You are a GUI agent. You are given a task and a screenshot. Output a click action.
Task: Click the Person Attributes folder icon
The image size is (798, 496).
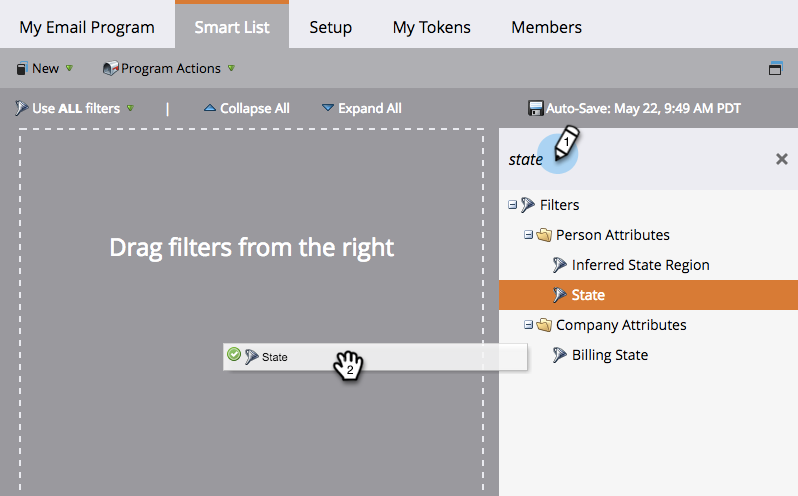544,235
